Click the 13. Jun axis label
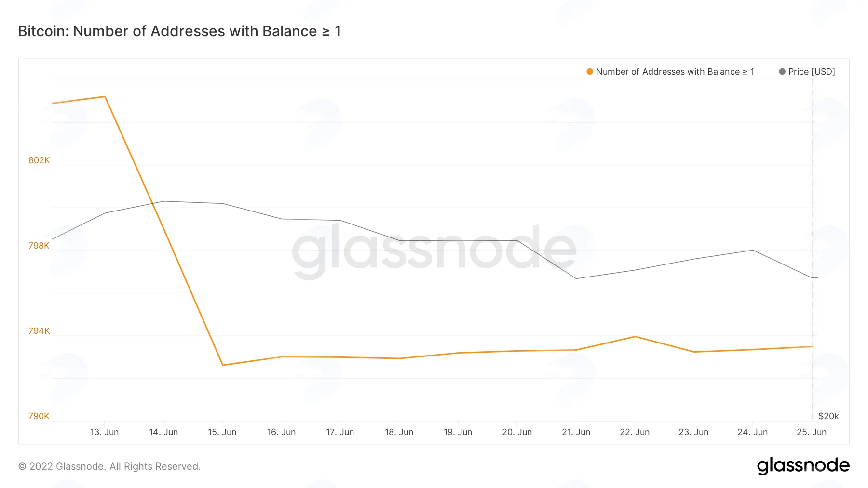 point(104,432)
